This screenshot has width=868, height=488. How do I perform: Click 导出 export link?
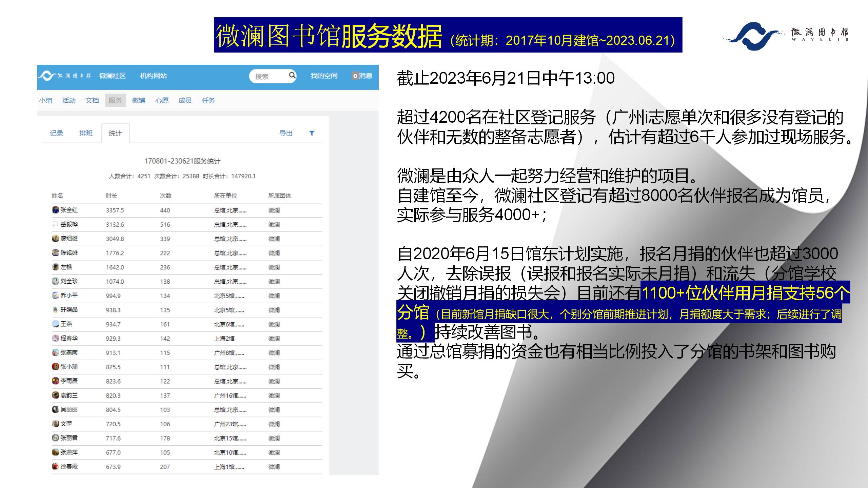point(285,133)
